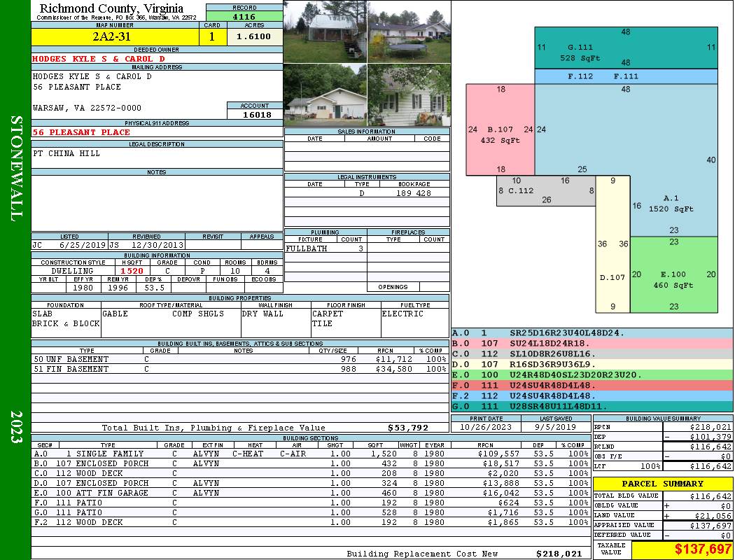Select the record number 4116 field
The image size is (735, 560).
(244, 16)
